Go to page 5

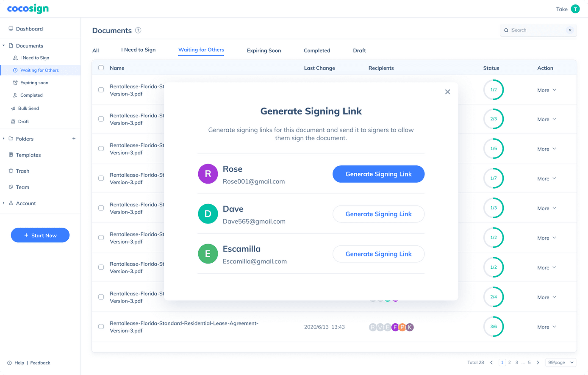click(x=529, y=363)
